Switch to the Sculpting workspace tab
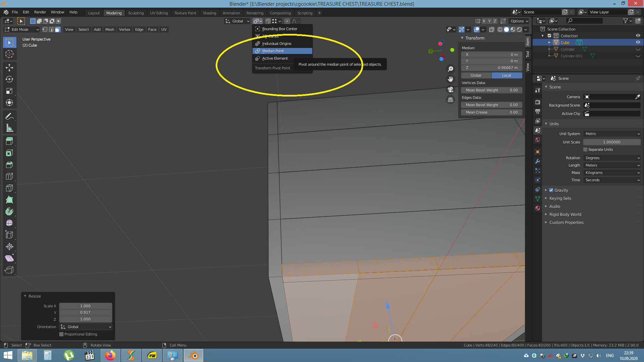644x362 pixels. pos(136,13)
